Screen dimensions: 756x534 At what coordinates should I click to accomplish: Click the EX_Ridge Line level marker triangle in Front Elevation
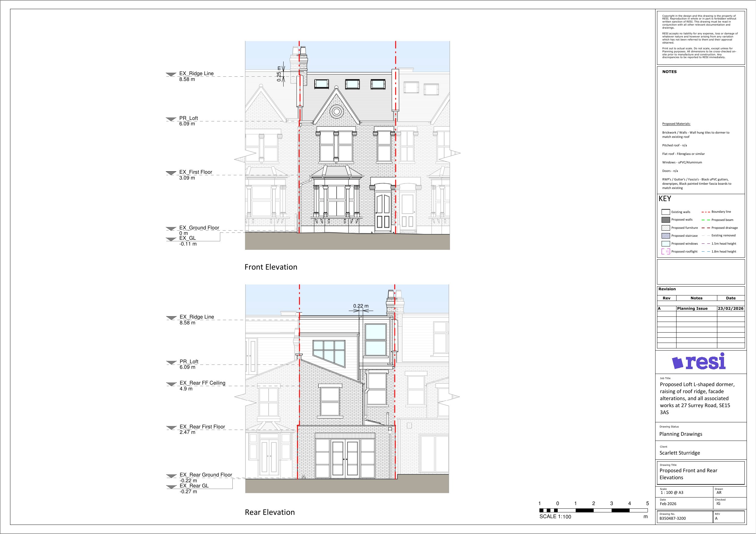171,75
